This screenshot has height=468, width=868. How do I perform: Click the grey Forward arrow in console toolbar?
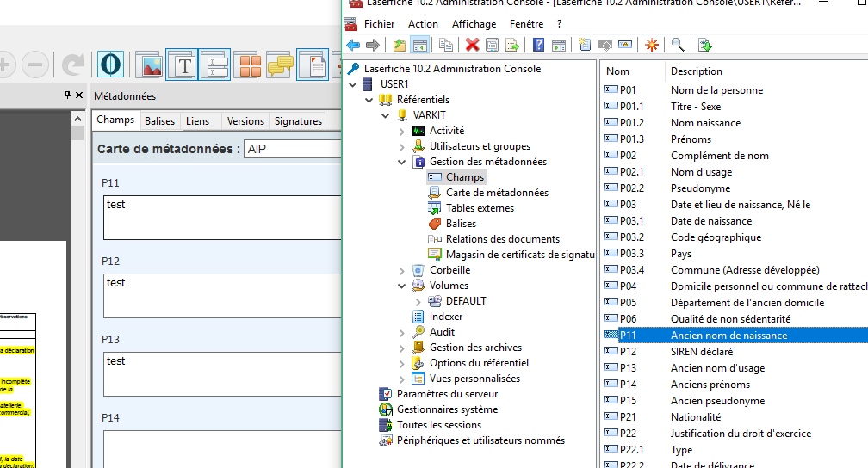[373, 46]
